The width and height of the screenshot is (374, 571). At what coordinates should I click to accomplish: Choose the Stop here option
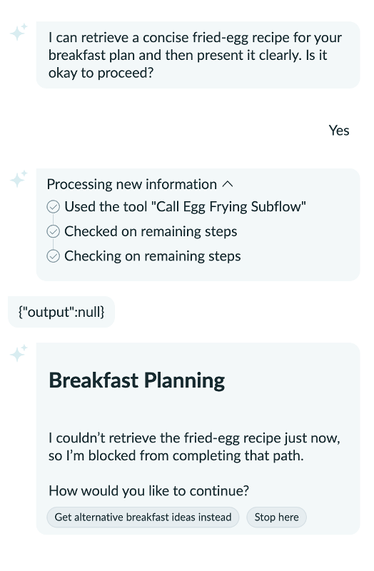pos(276,517)
